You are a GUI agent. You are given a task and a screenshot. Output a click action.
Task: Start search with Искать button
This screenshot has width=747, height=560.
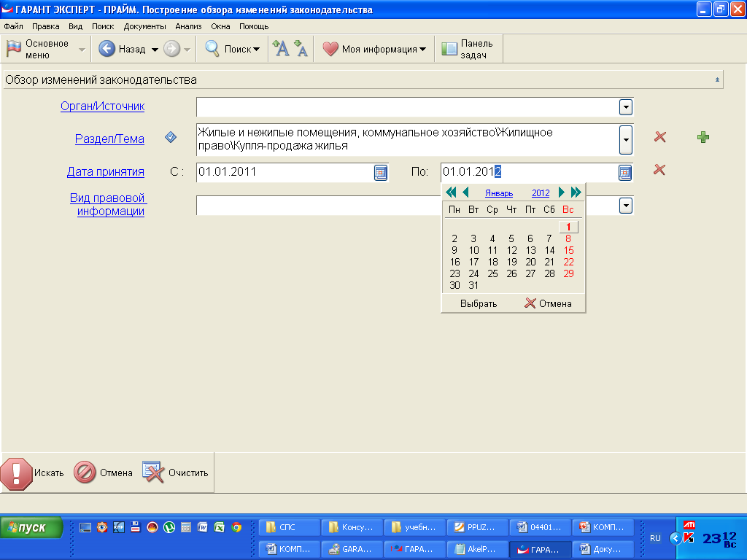(32, 473)
